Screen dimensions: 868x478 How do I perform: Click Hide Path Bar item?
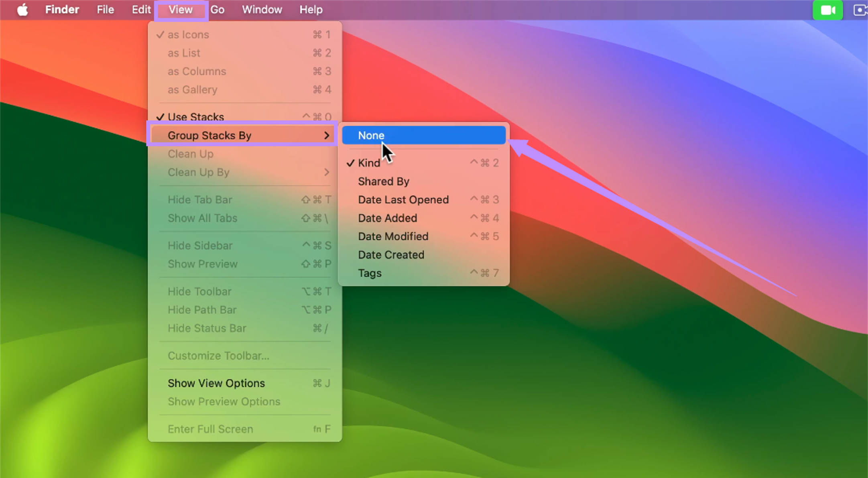[245, 310]
